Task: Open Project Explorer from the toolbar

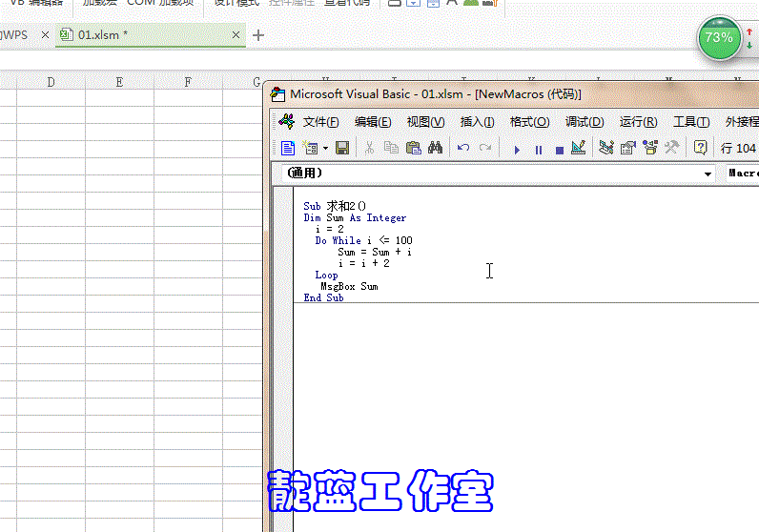Action: (605, 148)
